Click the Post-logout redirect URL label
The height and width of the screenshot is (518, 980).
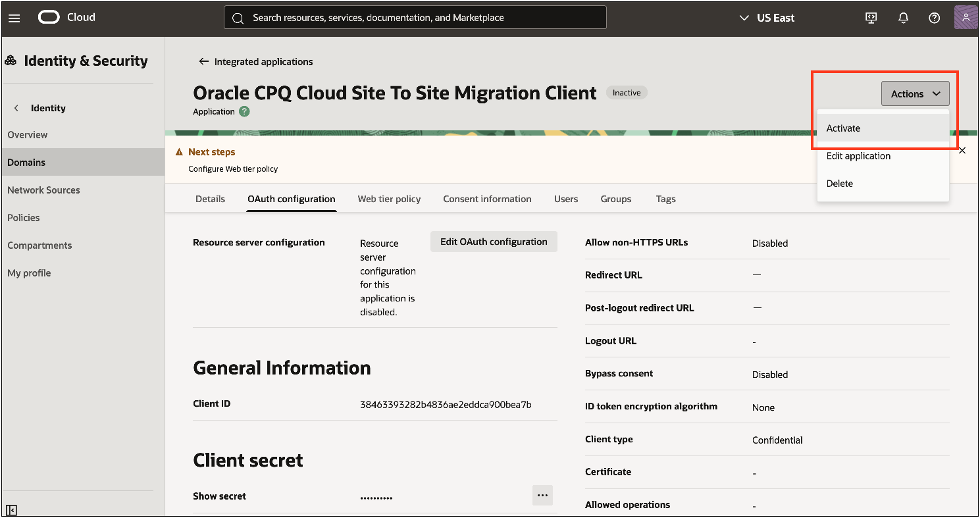tap(640, 308)
